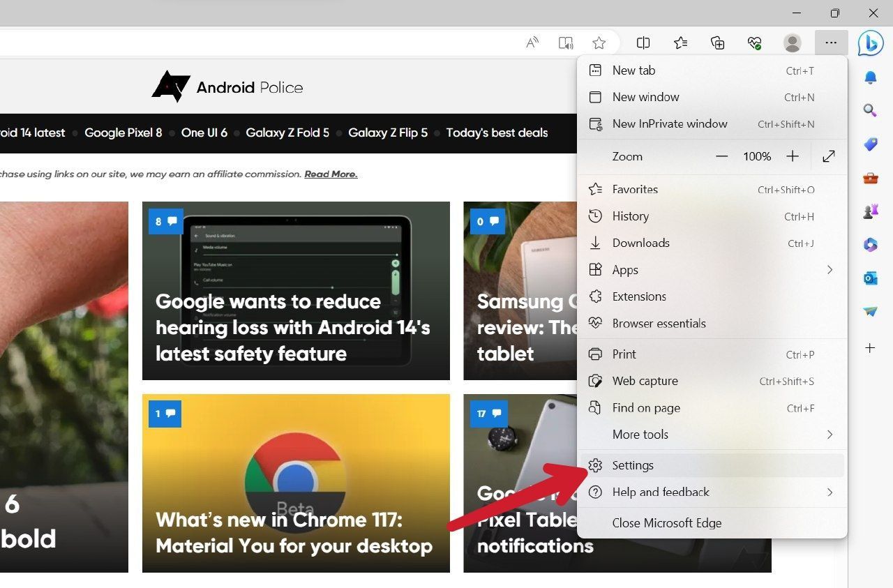Add this page to favorites
The width and height of the screenshot is (893, 588).
click(599, 43)
